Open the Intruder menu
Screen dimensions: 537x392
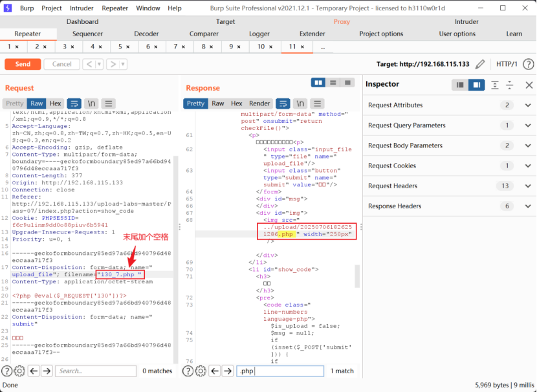82,8
